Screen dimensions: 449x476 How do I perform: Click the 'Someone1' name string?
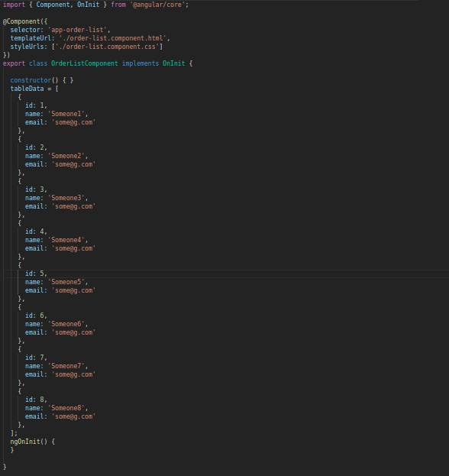click(x=66, y=114)
